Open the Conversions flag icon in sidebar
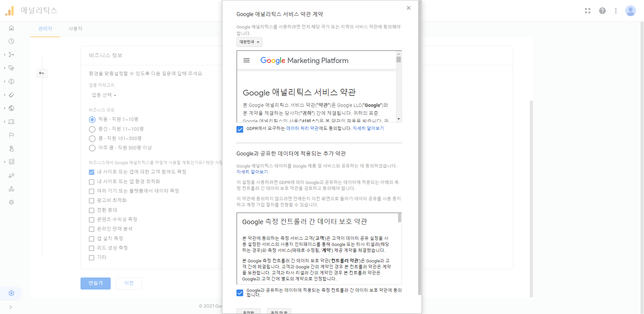The width and height of the screenshot is (644, 314). (x=11, y=135)
